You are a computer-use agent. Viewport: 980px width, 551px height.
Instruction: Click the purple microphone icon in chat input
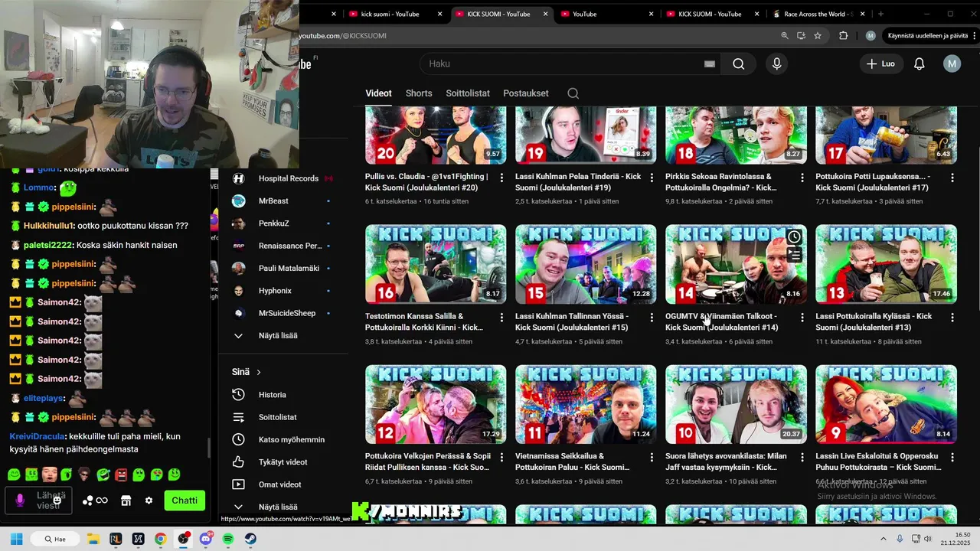point(20,500)
